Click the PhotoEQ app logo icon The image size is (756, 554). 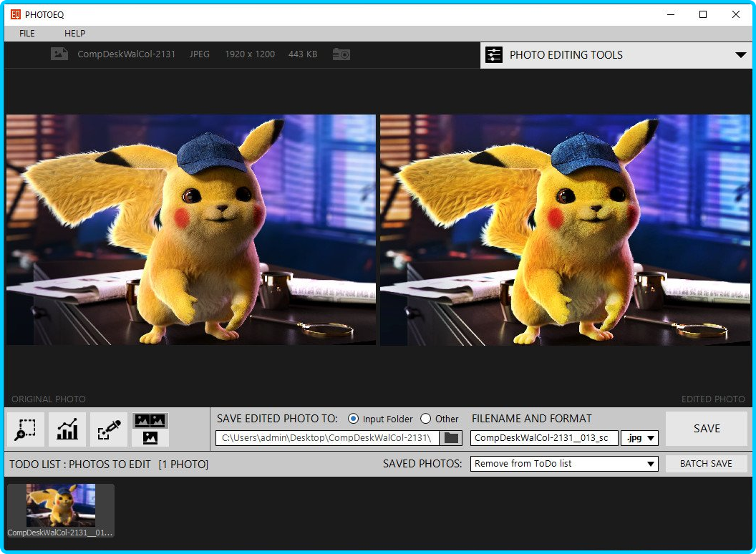point(16,14)
